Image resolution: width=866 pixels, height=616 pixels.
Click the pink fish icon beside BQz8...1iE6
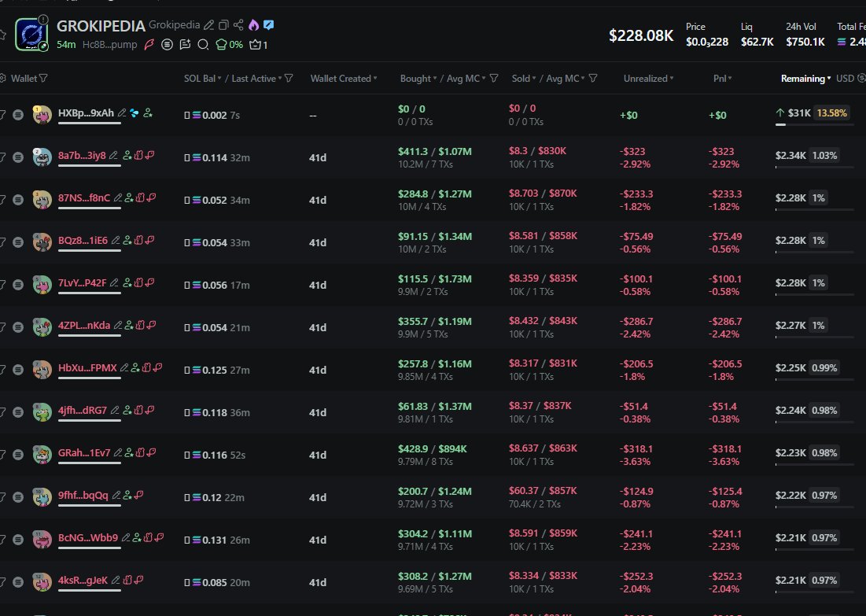click(149, 240)
